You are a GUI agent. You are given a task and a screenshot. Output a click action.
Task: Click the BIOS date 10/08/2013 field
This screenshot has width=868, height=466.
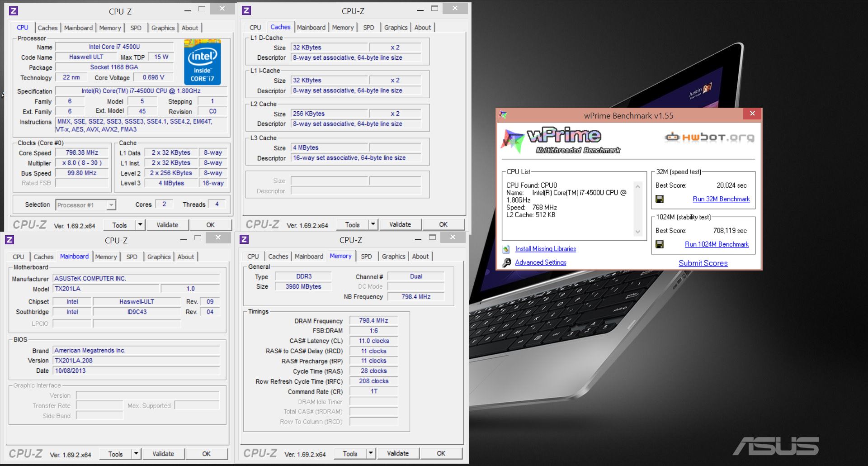(x=137, y=371)
